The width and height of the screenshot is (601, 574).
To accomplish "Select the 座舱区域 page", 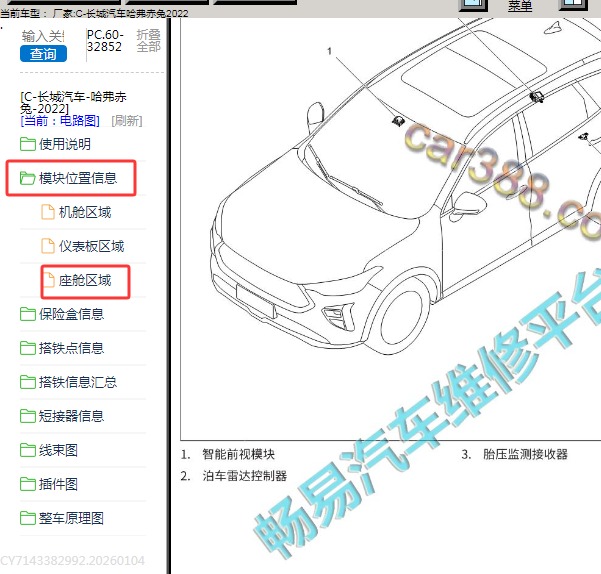I will (85, 280).
